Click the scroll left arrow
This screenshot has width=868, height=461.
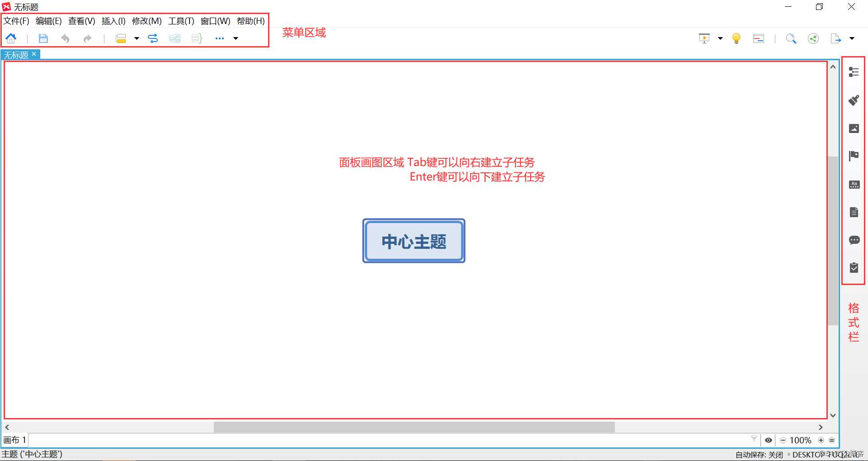[7, 427]
